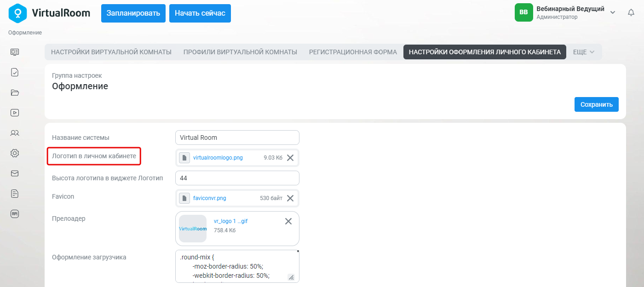Screen dimensions: 644x287
Task: Open the sidebar API icon
Action: point(15,214)
